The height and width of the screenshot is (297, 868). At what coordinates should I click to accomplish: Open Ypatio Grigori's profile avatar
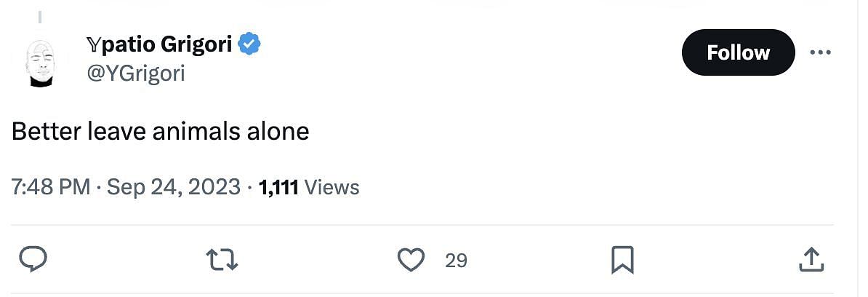pyautogui.click(x=41, y=63)
